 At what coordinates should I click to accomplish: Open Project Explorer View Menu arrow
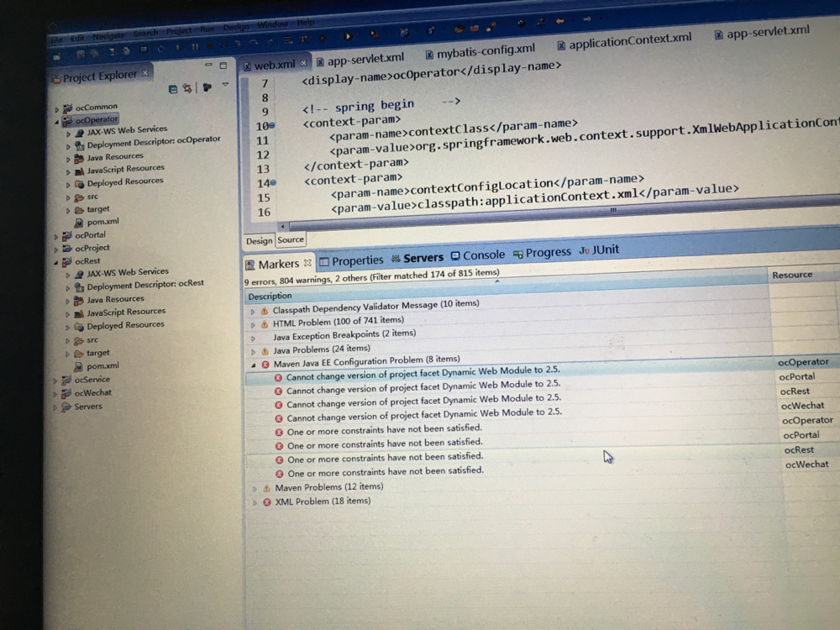[x=225, y=86]
